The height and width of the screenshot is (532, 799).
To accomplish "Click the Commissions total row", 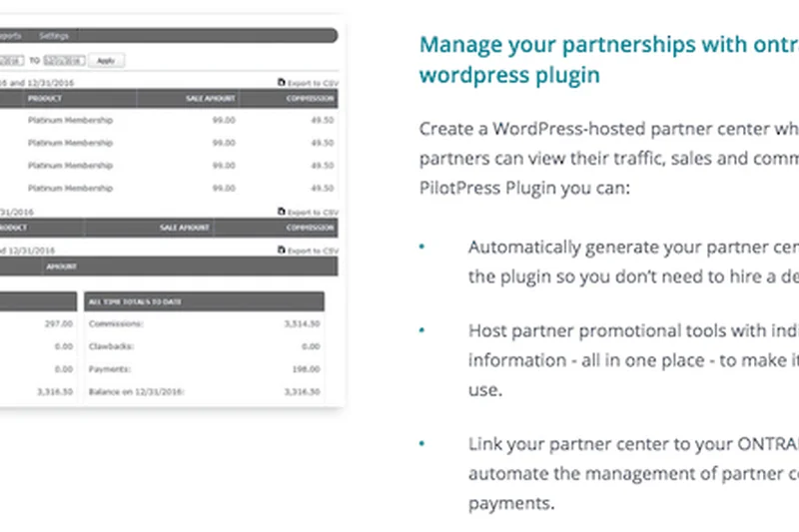I will pyautogui.click(x=205, y=323).
